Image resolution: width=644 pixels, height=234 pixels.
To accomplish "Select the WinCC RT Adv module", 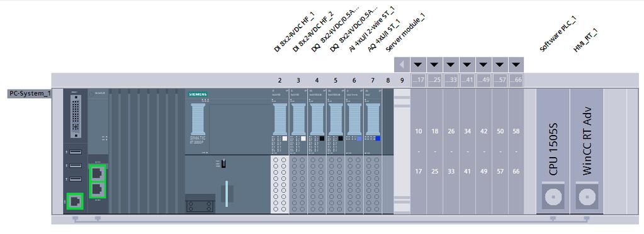I will click(587, 151).
